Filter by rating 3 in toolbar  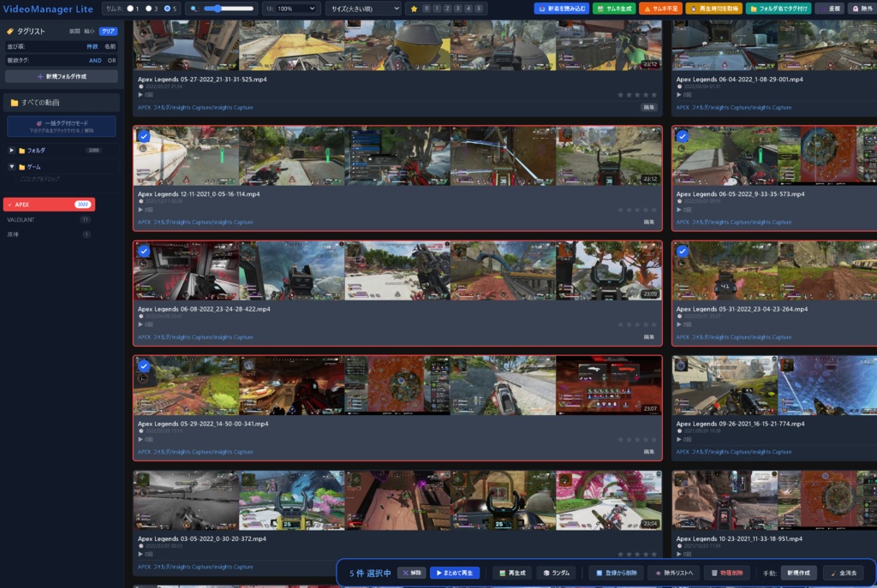pos(457,9)
